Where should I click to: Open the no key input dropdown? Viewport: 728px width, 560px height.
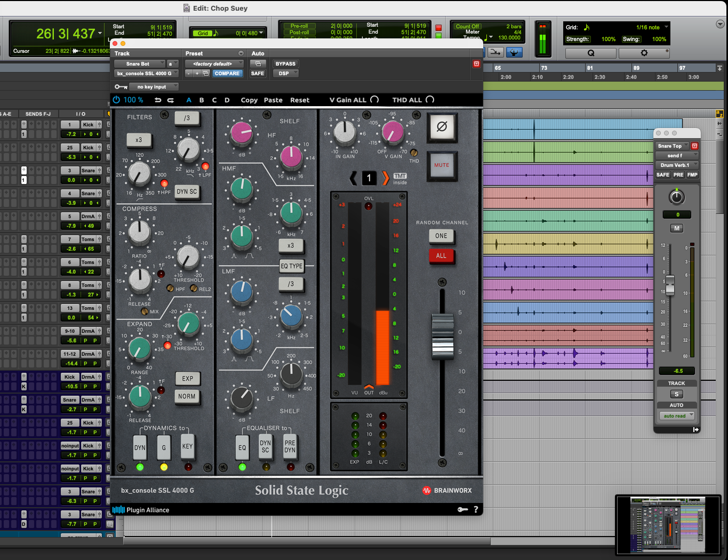(154, 87)
